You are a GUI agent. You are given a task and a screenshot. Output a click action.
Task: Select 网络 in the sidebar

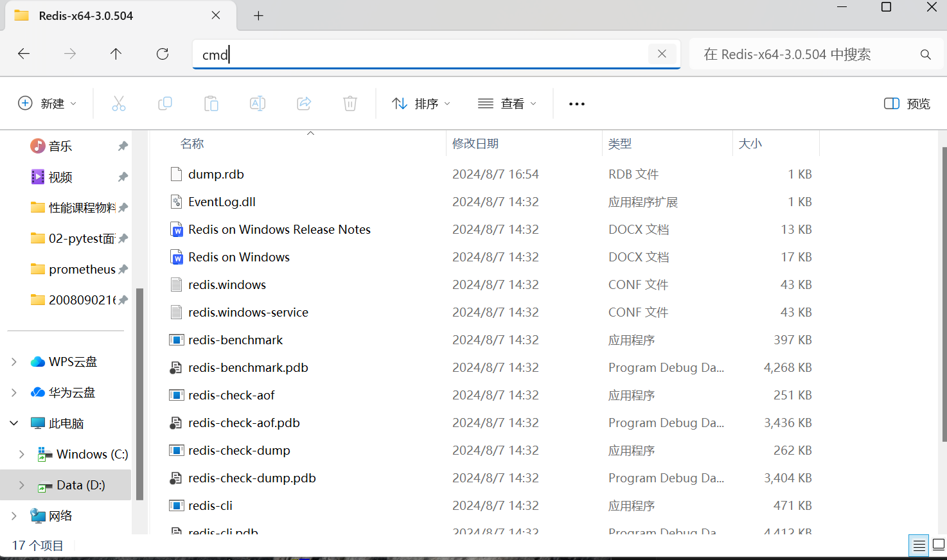tap(51, 516)
